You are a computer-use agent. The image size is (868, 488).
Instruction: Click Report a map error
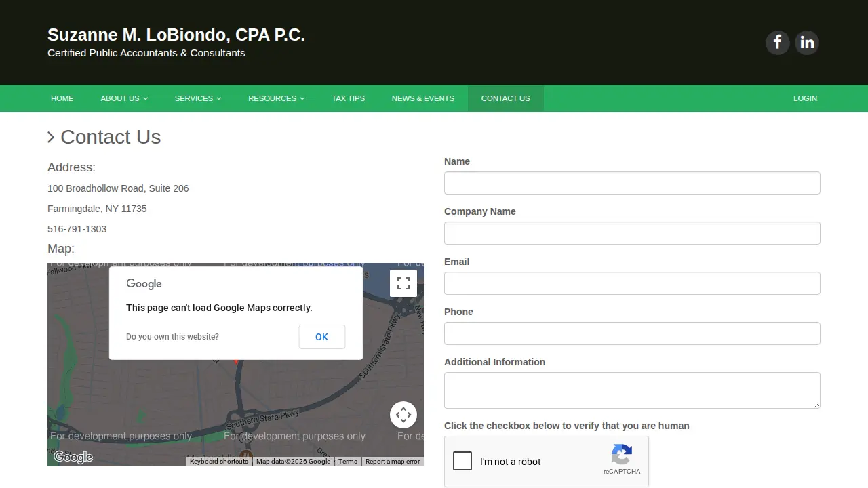click(393, 462)
